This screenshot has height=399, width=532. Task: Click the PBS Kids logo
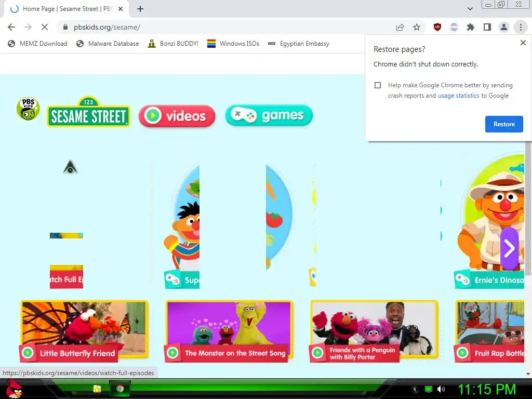28,109
